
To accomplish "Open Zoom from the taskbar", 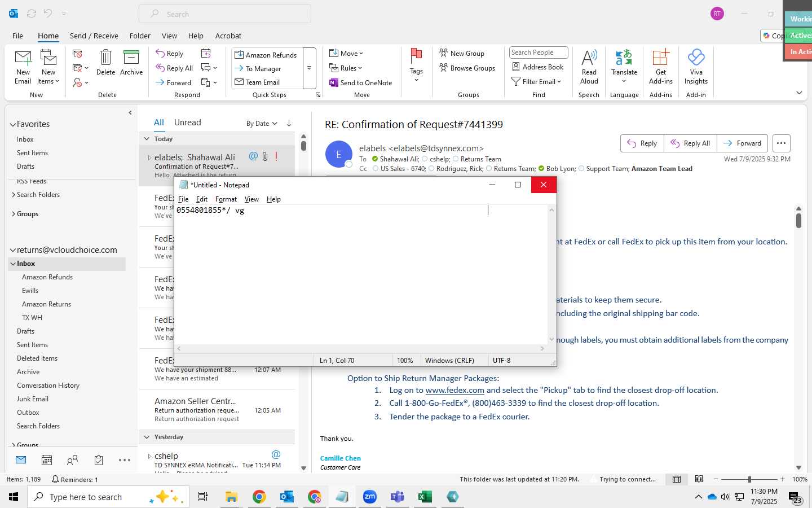I will pyautogui.click(x=370, y=497).
